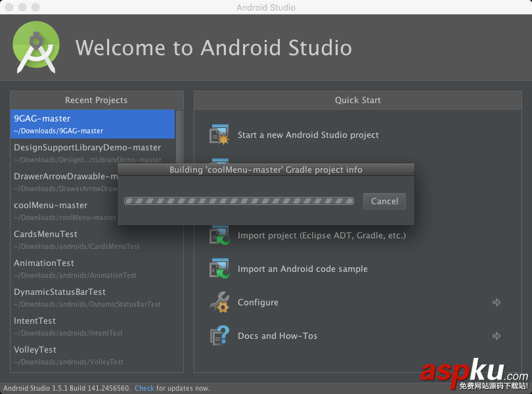This screenshot has width=532, height=394.
Task: Expand the Configure submenu arrow
Action: (497, 302)
